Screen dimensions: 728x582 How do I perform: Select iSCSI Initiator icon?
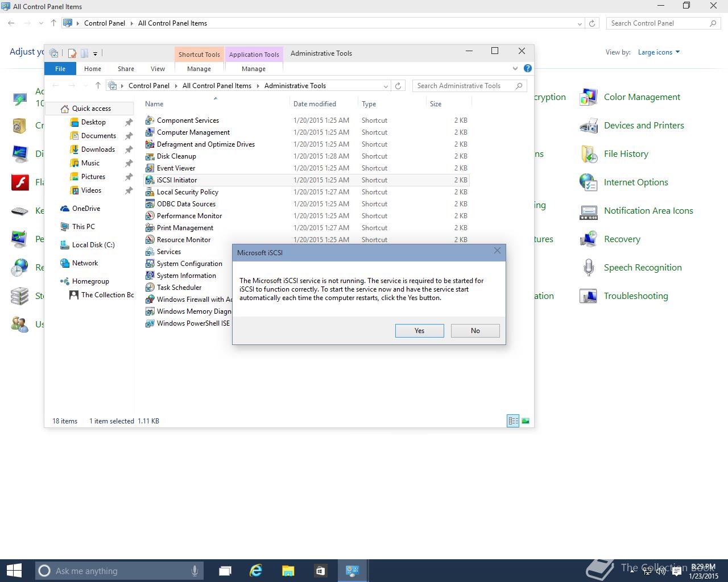click(150, 180)
